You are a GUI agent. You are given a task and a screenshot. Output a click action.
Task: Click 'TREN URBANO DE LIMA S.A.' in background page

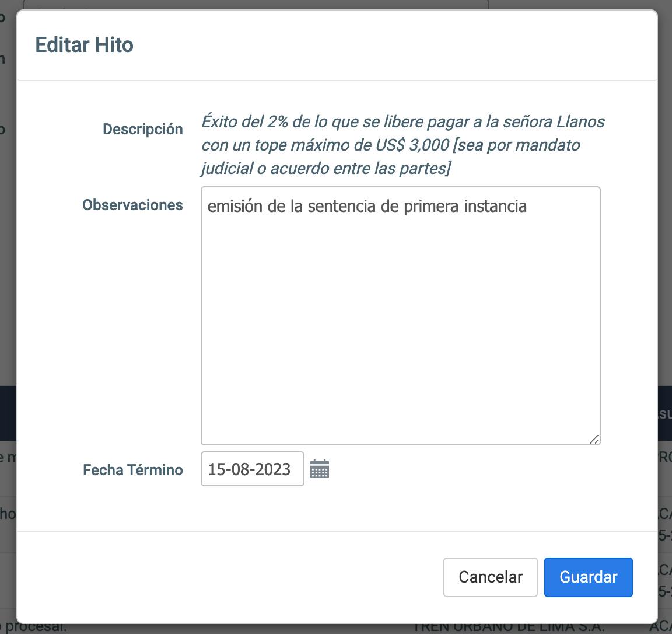point(508,628)
